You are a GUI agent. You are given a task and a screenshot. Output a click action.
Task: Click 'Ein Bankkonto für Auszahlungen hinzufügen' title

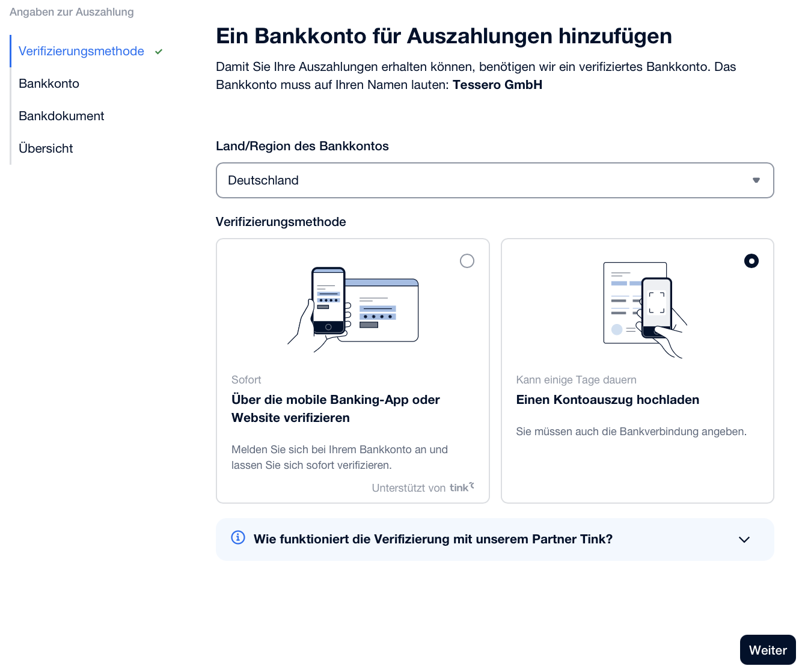444,36
